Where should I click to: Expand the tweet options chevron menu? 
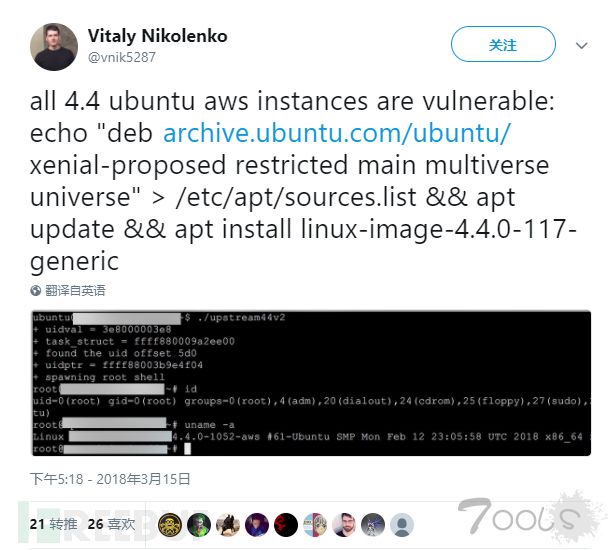(x=581, y=46)
